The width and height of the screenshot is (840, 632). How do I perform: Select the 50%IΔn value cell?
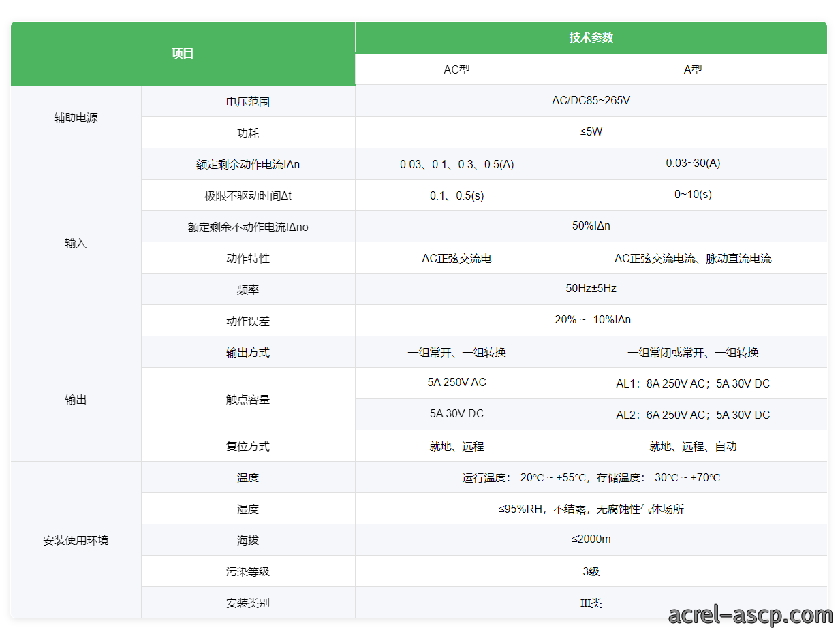click(591, 226)
